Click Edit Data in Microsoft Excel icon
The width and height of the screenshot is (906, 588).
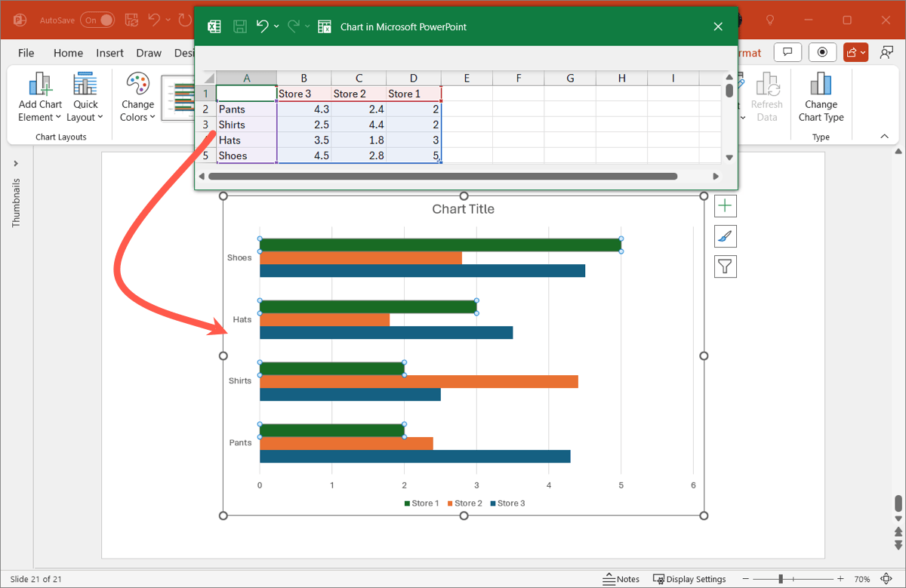325,26
